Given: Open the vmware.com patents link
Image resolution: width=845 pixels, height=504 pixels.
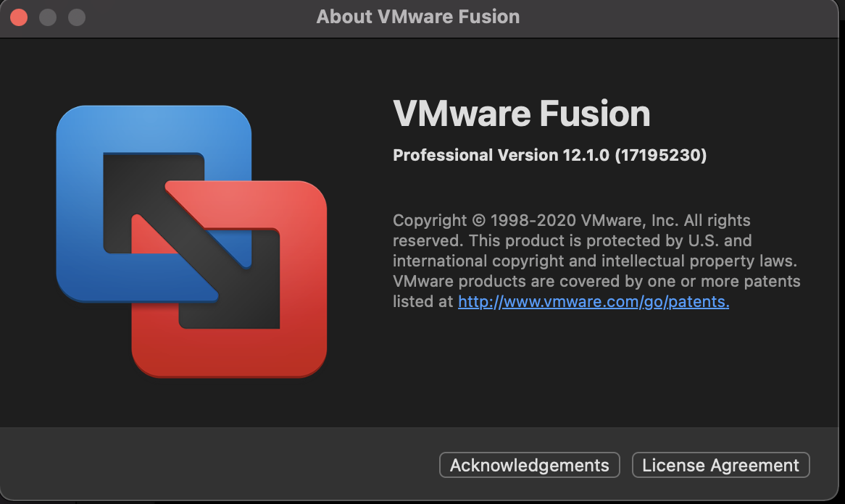Looking at the screenshot, I should click(593, 301).
